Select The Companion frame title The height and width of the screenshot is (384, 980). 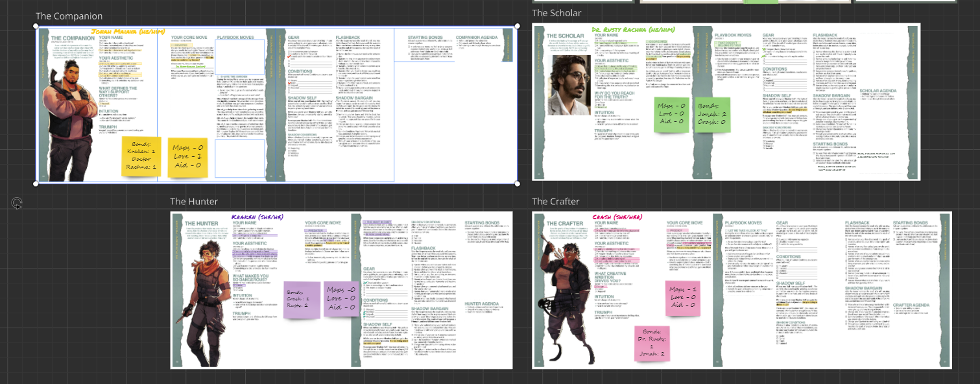coord(69,16)
